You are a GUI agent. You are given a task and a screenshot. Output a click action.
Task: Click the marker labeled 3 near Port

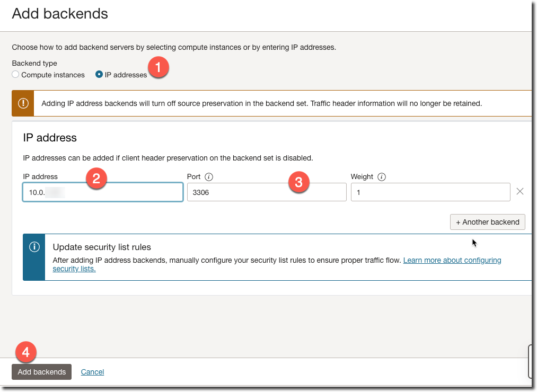point(300,182)
